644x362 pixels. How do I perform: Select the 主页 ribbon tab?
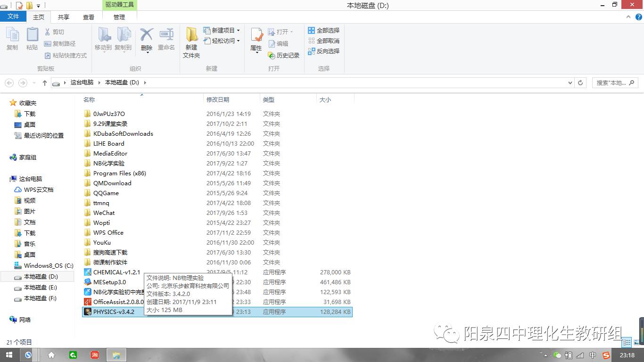(39, 17)
